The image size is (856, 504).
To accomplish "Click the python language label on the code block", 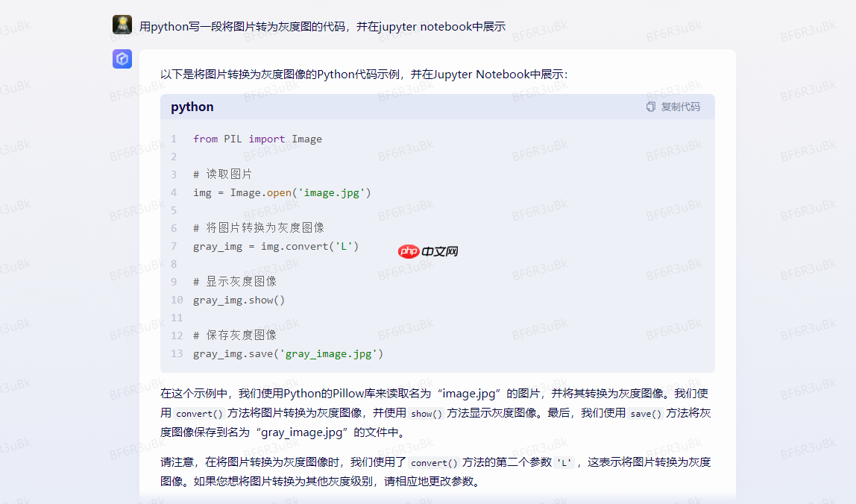I will point(192,107).
